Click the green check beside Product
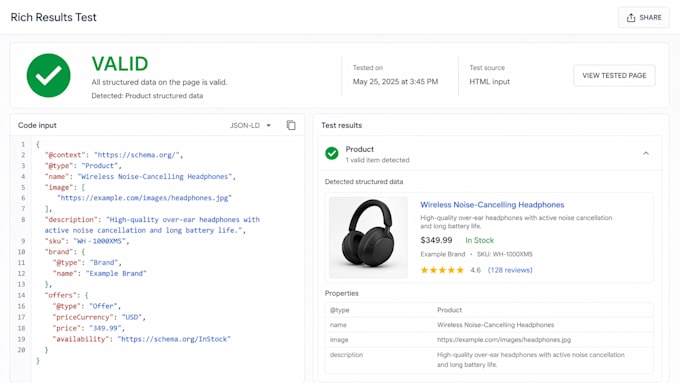 coord(332,153)
